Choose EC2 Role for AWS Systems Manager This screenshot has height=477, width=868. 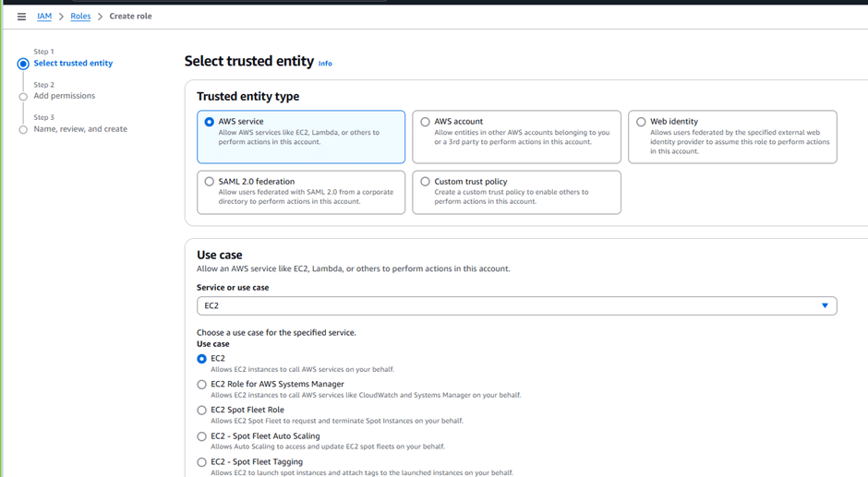tap(202, 385)
